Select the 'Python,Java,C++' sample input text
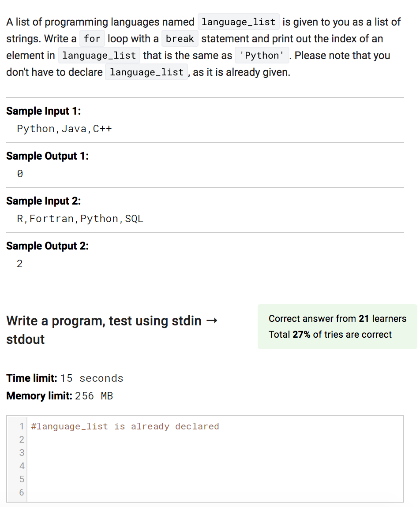 [64, 129]
